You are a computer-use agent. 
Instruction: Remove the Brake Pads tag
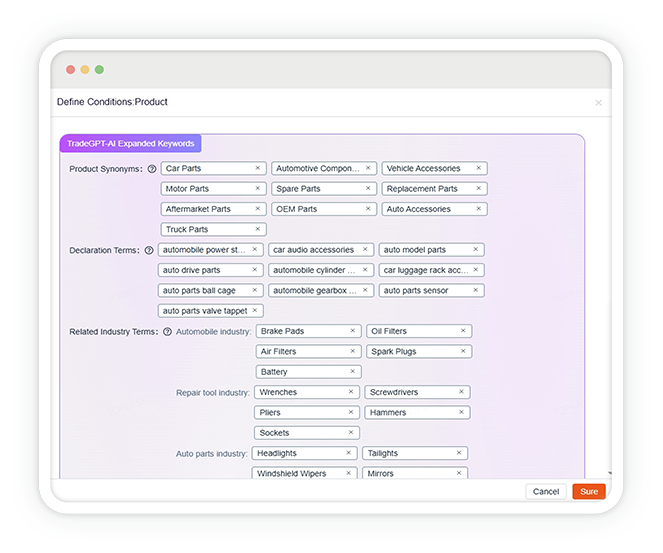click(353, 331)
